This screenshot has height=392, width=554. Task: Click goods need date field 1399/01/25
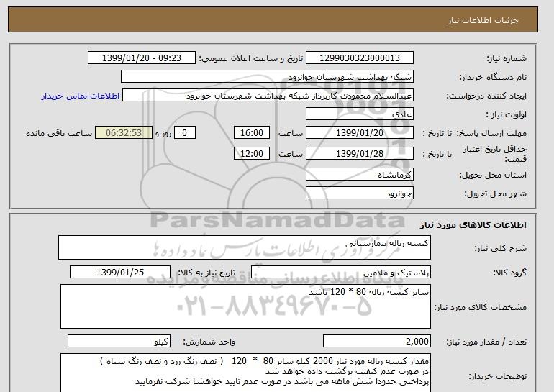(120, 273)
